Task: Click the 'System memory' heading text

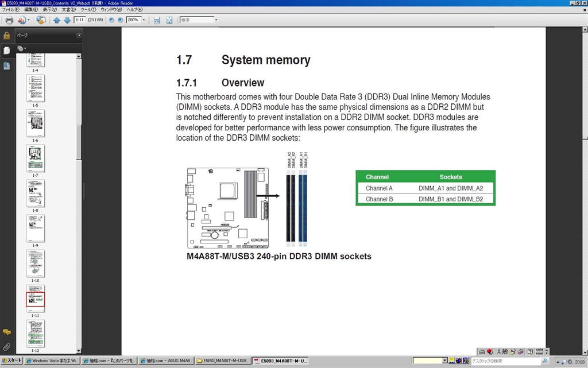Action: tap(266, 60)
